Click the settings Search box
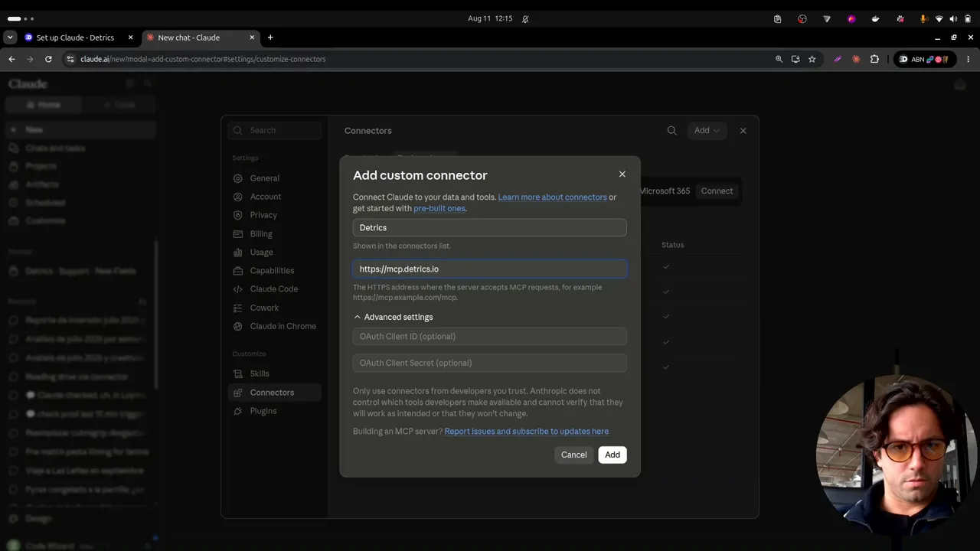 (275, 130)
